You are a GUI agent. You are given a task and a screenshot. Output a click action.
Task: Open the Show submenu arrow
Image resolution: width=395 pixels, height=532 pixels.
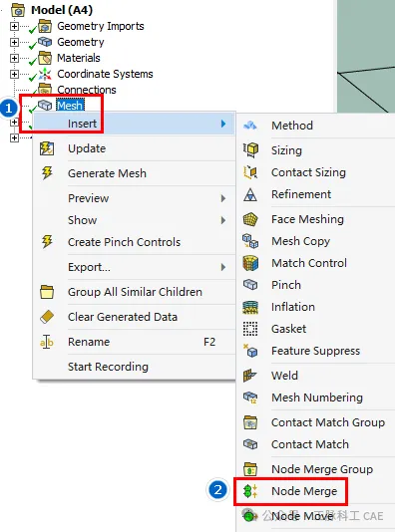pos(223,220)
